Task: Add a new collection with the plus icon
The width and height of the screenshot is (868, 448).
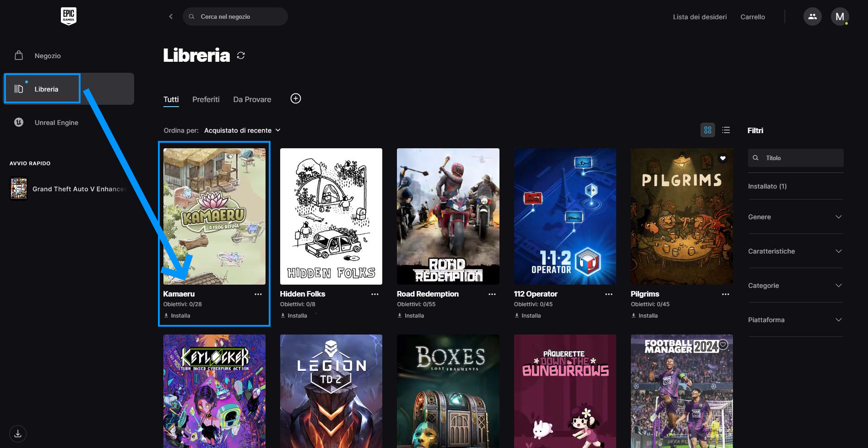Action: (296, 98)
